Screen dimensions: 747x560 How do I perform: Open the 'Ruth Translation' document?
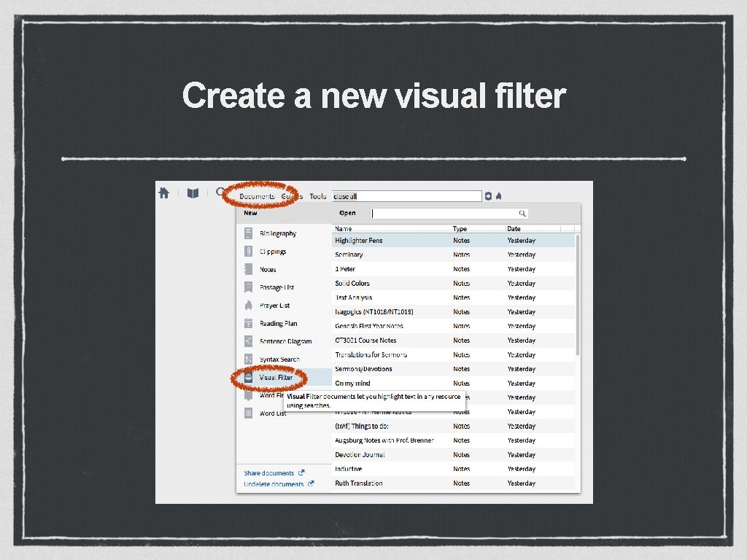click(454, 483)
